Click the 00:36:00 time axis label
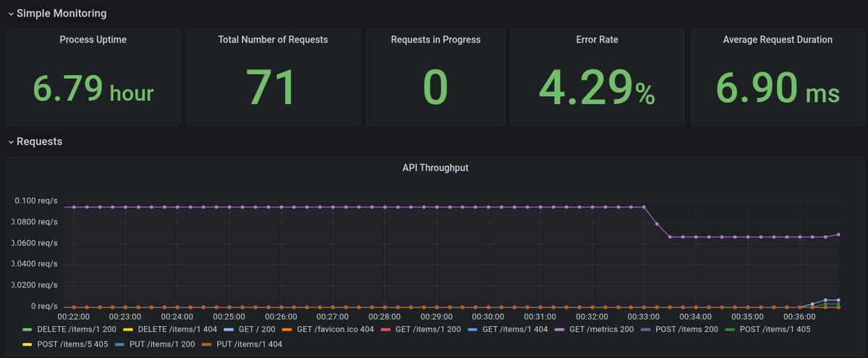The height and width of the screenshot is (358, 868). (799, 316)
